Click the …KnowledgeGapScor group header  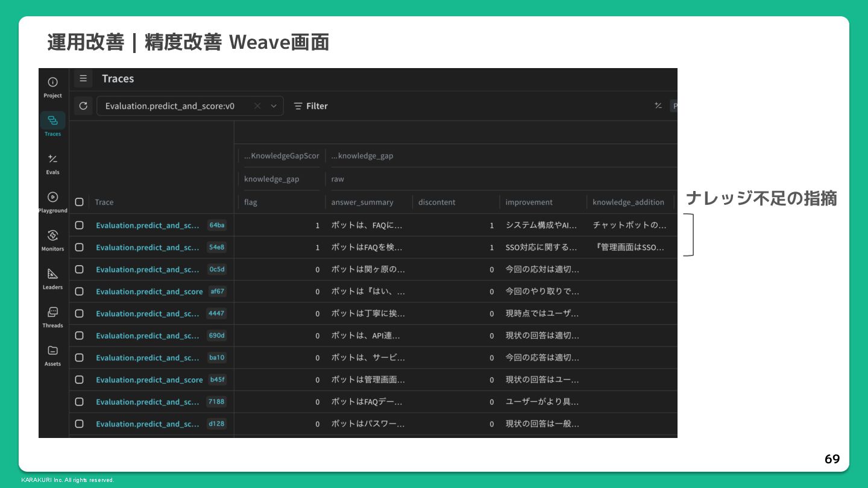click(281, 156)
